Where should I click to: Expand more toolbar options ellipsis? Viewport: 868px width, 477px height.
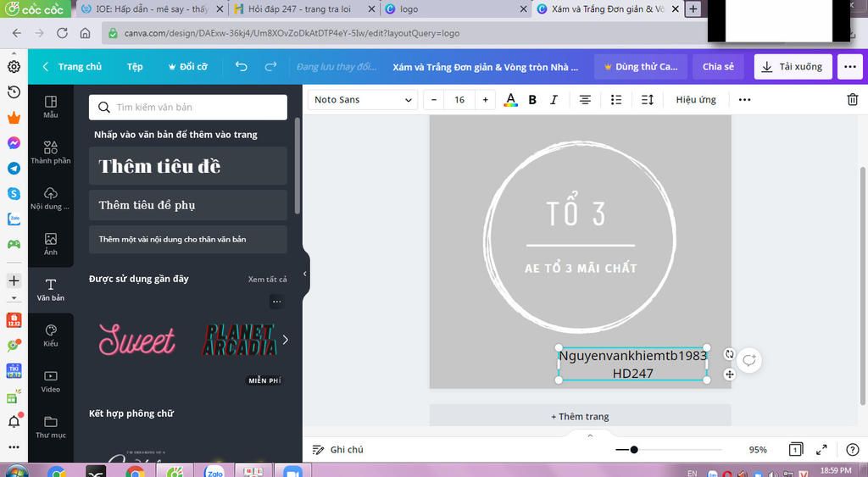744,100
